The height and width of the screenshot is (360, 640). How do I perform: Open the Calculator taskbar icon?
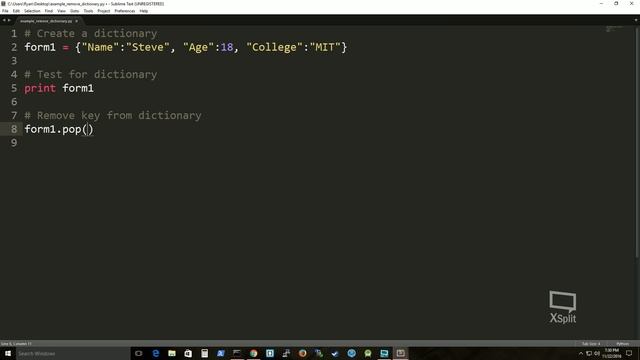204,353
